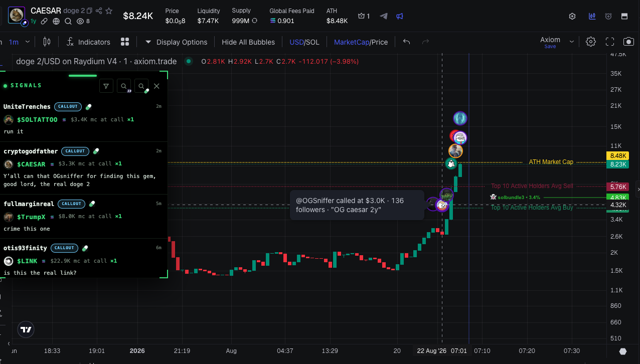Viewport: 640px width, 364px height.
Task: Open the Telegram paper plane icon
Action: point(384,16)
